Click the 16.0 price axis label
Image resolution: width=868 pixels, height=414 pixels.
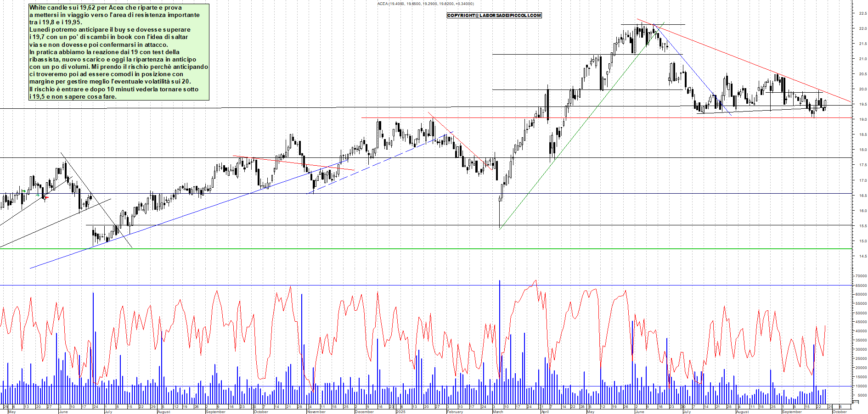(862, 211)
